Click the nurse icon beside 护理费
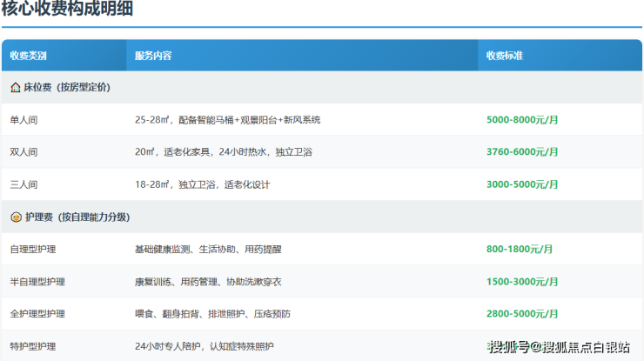Viewport: 644px width, 361px height. click(x=16, y=217)
